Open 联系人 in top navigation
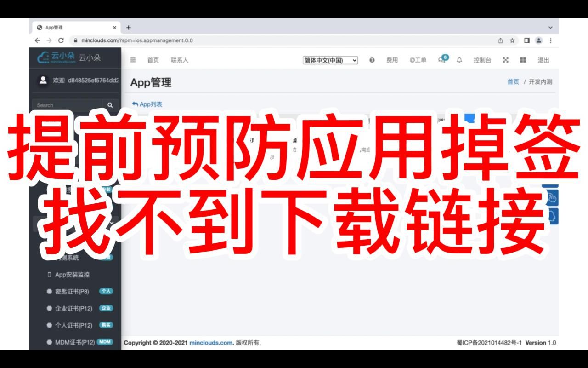 click(180, 60)
